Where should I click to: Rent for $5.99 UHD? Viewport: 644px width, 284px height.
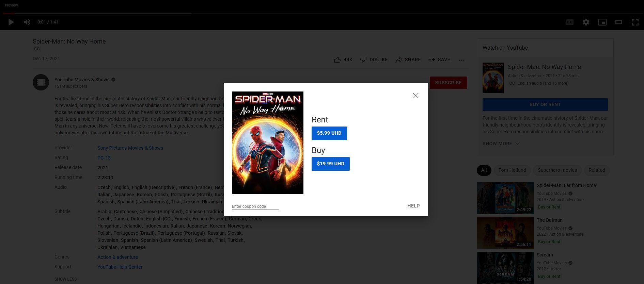point(329,133)
